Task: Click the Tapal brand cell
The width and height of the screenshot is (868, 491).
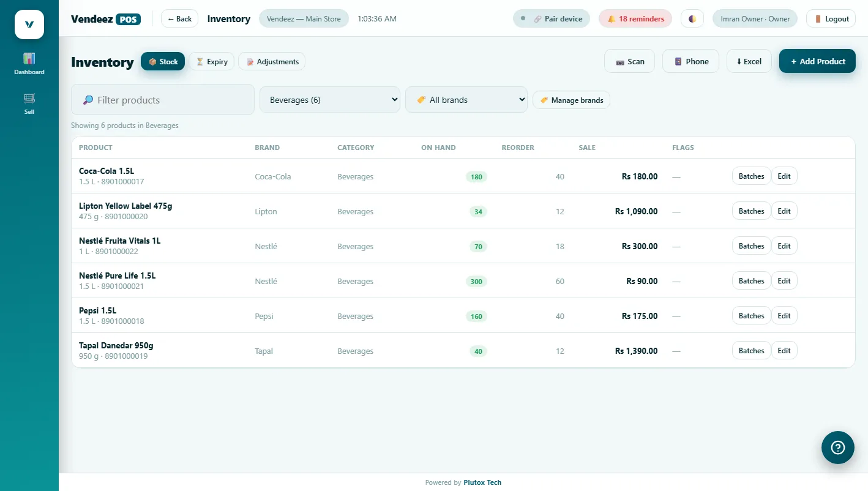Action: [264, 351]
